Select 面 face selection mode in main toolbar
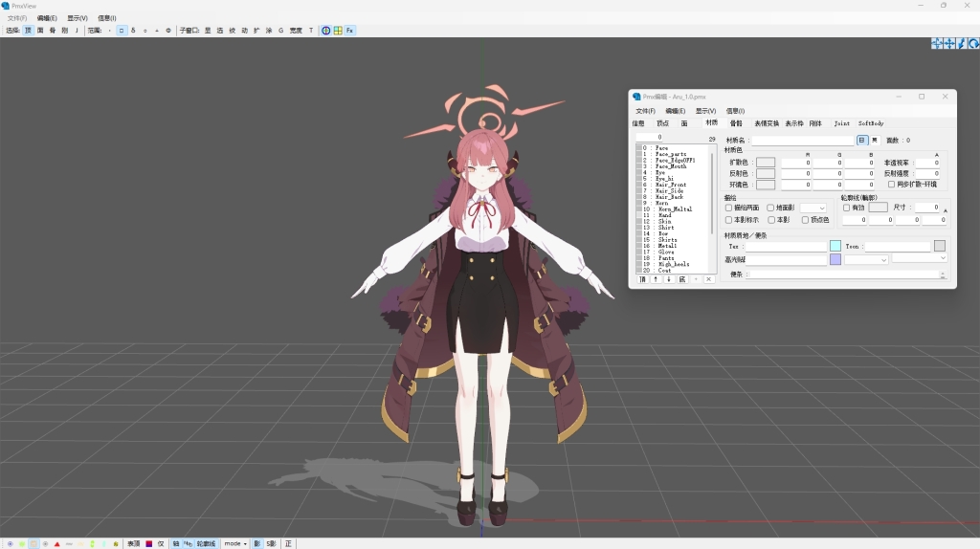 (x=40, y=30)
